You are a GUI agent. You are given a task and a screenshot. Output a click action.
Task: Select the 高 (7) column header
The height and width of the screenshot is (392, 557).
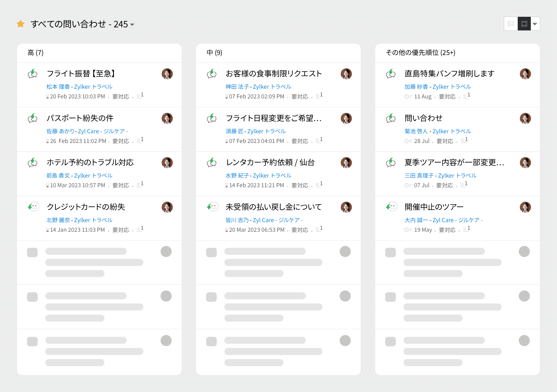point(36,53)
